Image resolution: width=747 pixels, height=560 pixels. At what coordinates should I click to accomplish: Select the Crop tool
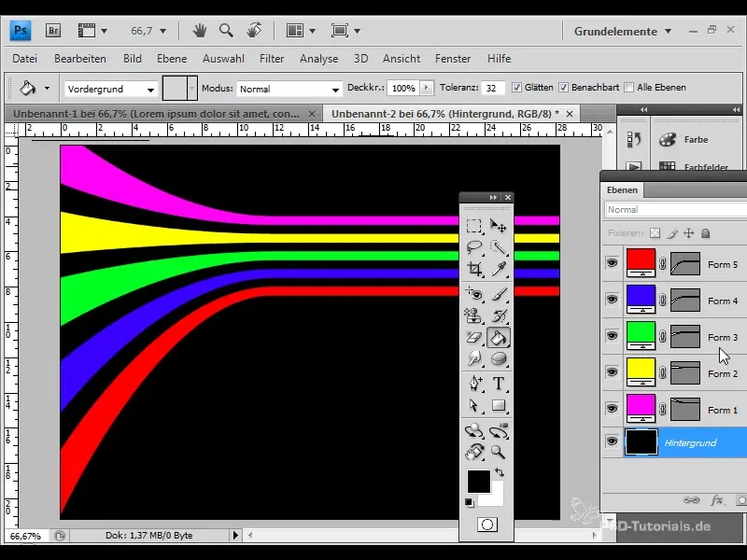click(473, 270)
